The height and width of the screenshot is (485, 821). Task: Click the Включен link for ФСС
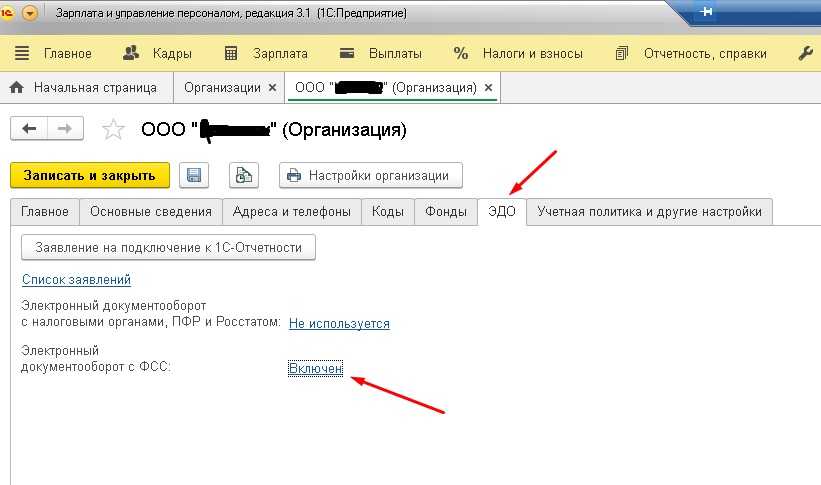316,369
